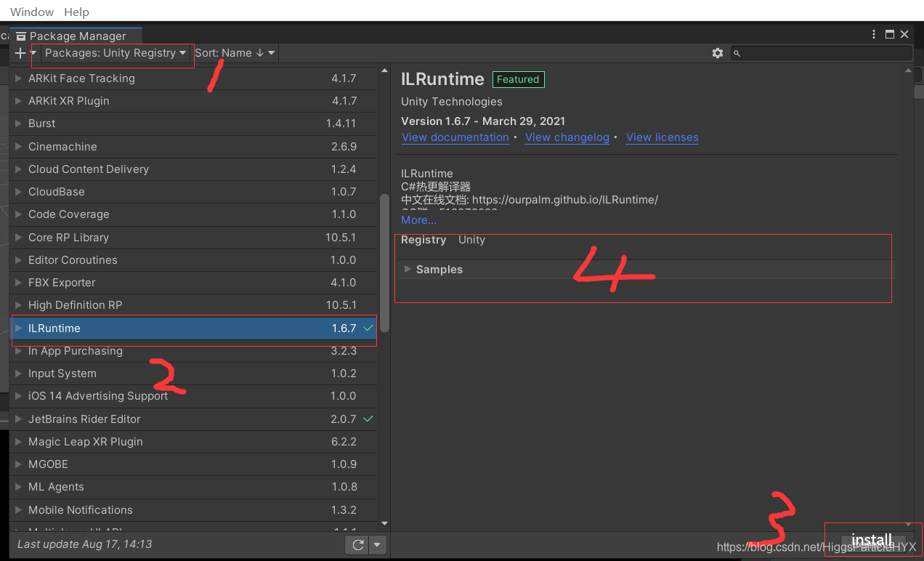The width and height of the screenshot is (924, 561).
Task: Open the gear advanced settings icon
Action: 718,53
